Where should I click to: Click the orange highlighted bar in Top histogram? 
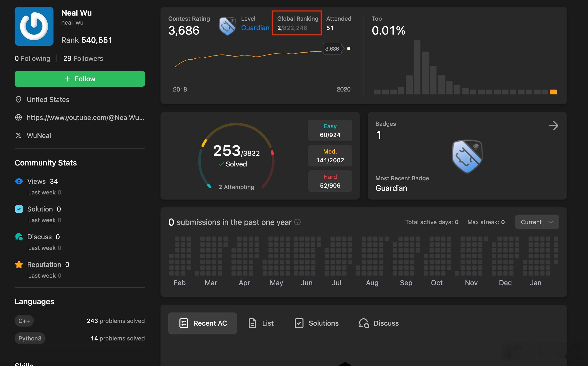pyautogui.click(x=553, y=92)
